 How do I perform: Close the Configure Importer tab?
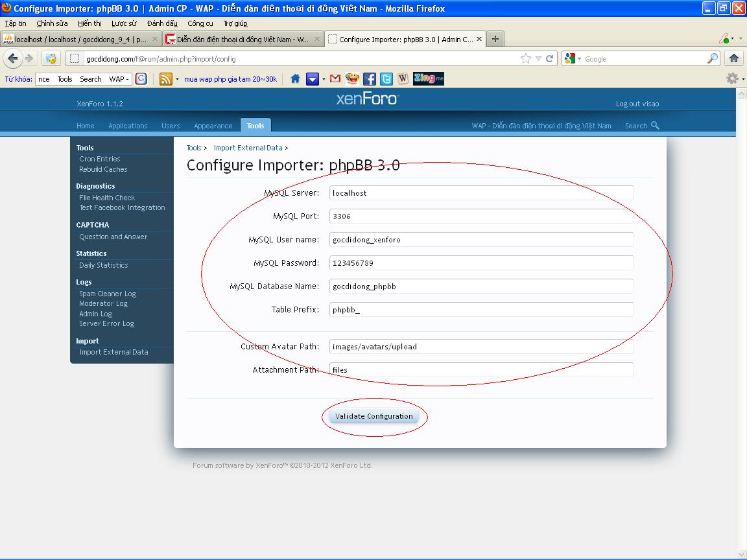(x=479, y=39)
